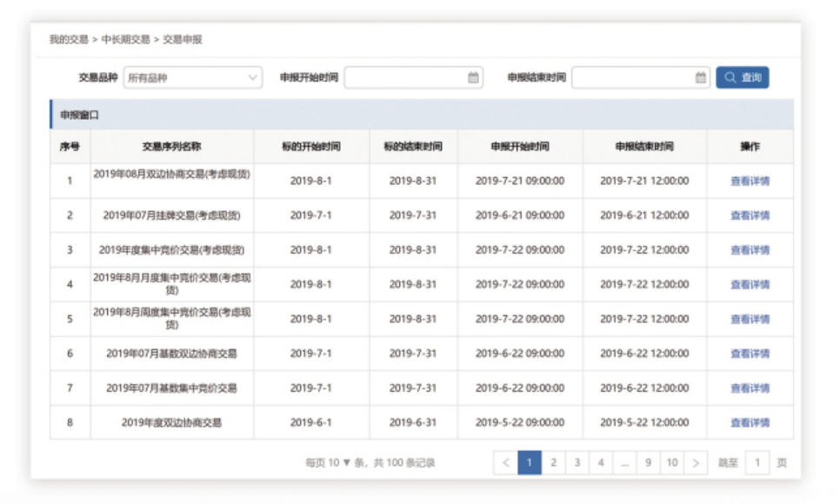Expand the ellipsis in pagination
Image resolution: width=839 pixels, height=504 pixels.
[624, 463]
